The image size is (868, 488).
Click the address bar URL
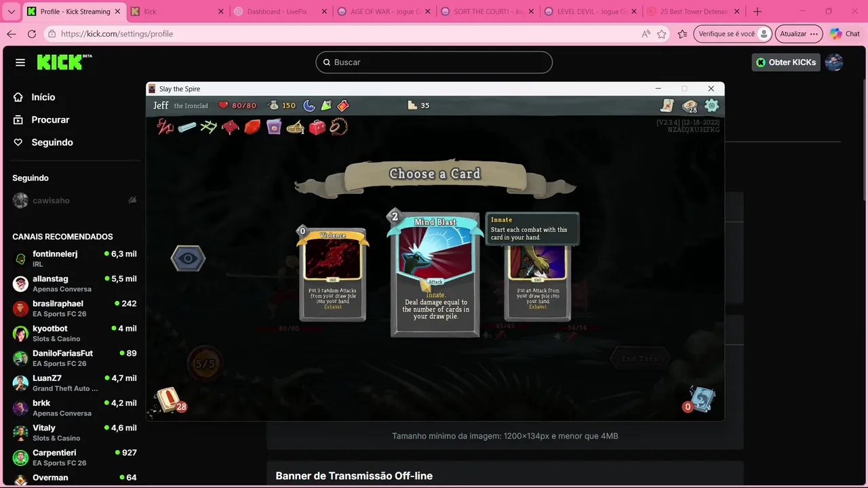[117, 34]
